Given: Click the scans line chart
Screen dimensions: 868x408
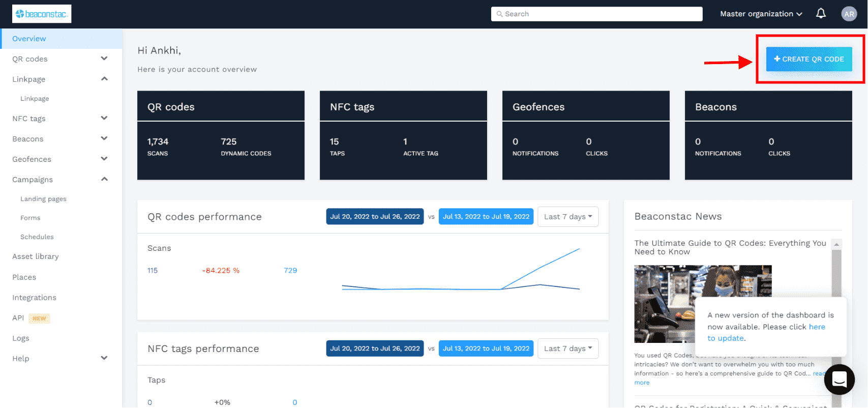Looking at the screenshot, I should tap(461, 270).
